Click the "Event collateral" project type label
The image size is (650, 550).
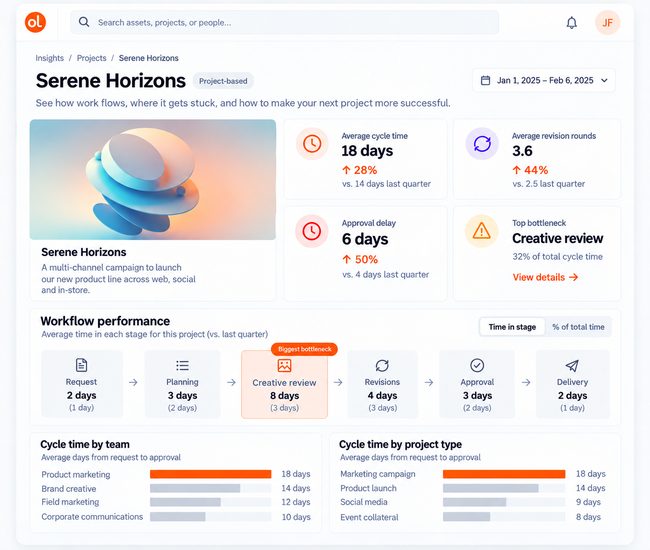pyautogui.click(x=369, y=517)
